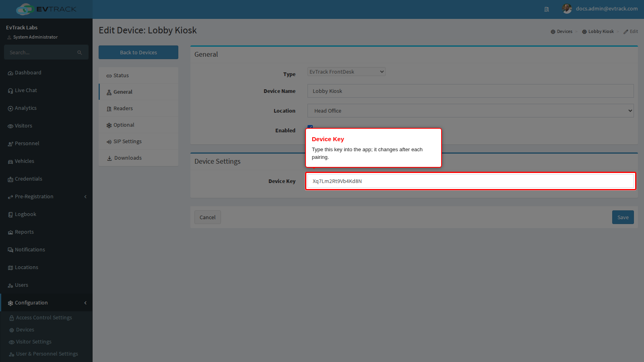This screenshot has width=644, height=362.
Task: Click the Logbook icon in sidebar
Action: coord(10,215)
